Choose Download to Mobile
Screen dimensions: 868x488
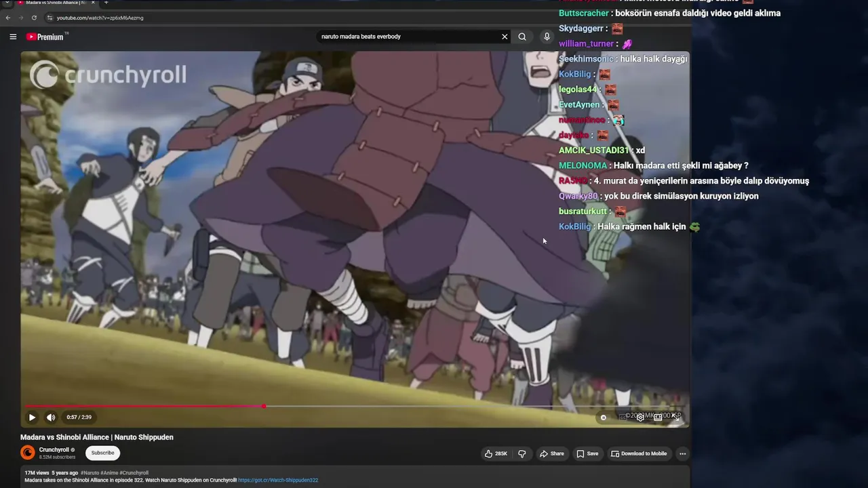pyautogui.click(x=639, y=453)
